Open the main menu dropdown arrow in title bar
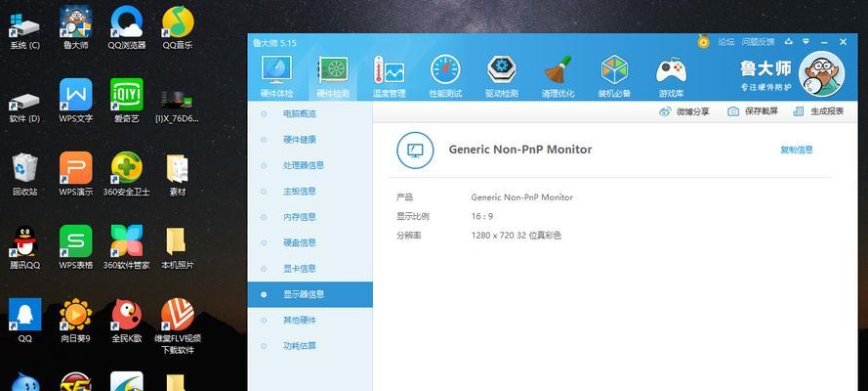Viewport: 868px width, 391px height. [806, 41]
